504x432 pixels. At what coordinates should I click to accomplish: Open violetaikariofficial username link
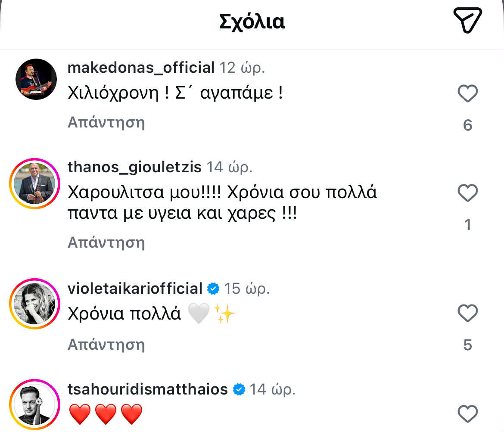(135, 289)
